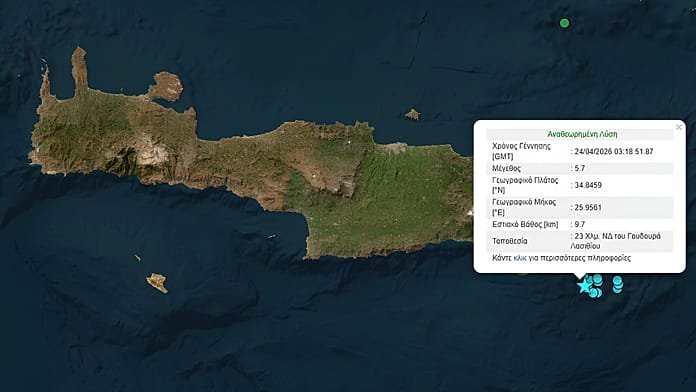Click the 'Γεωγραφικό Πλάτος' label

click(525, 180)
